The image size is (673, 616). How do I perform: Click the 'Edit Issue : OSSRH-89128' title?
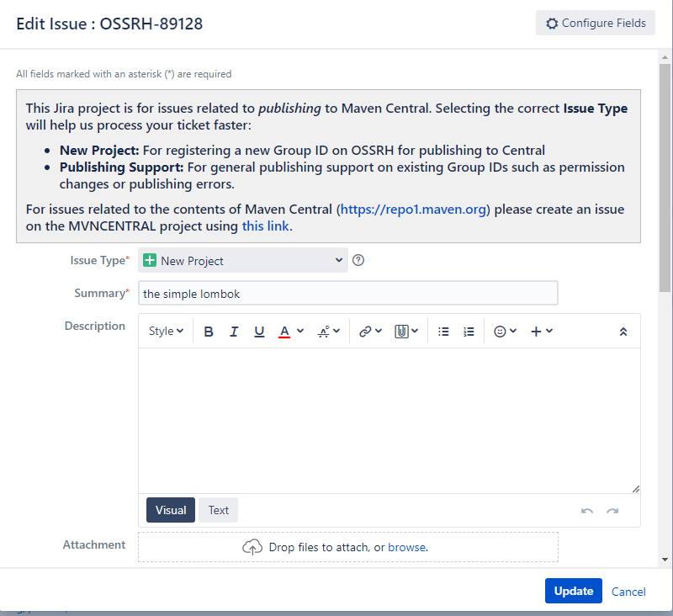point(109,24)
